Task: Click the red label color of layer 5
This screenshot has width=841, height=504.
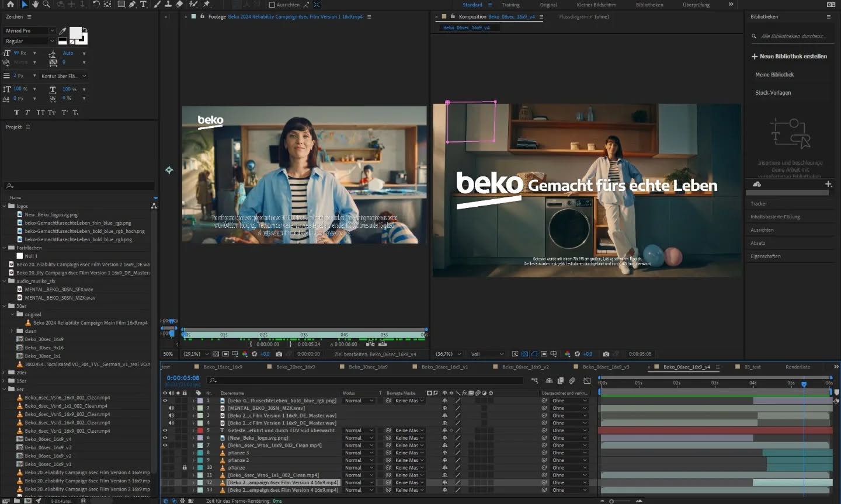Action: coord(200,430)
